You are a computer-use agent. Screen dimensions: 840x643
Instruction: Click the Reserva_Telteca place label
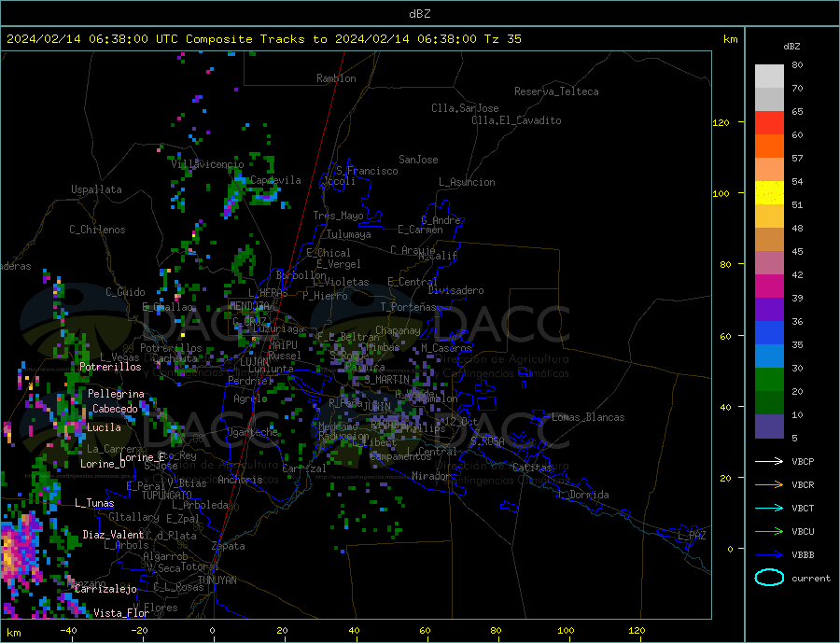click(x=556, y=91)
